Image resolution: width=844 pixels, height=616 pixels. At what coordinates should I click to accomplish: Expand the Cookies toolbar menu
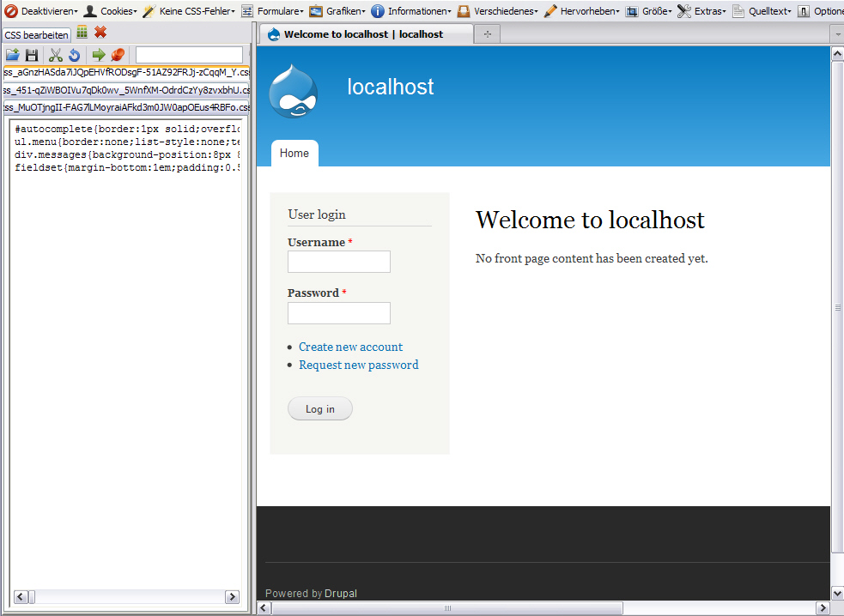pos(111,11)
